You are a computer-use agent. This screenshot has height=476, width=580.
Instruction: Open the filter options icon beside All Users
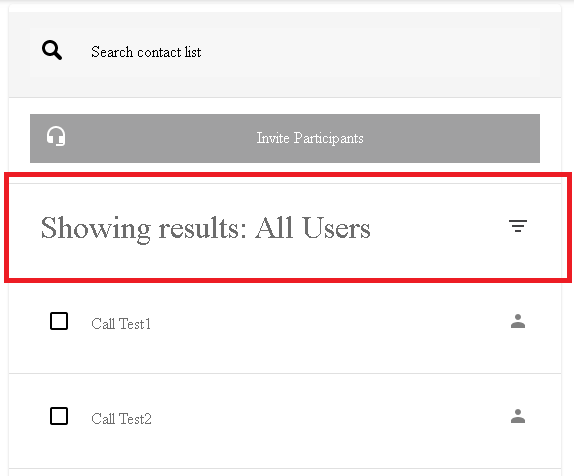(518, 226)
